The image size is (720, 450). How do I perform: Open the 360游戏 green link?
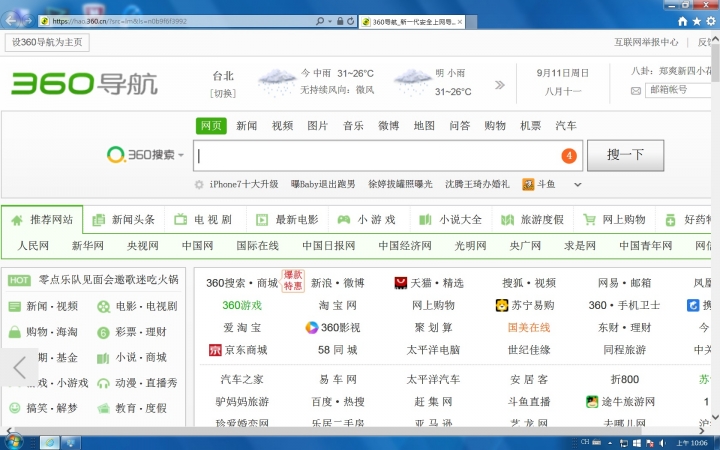pyautogui.click(x=242, y=305)
